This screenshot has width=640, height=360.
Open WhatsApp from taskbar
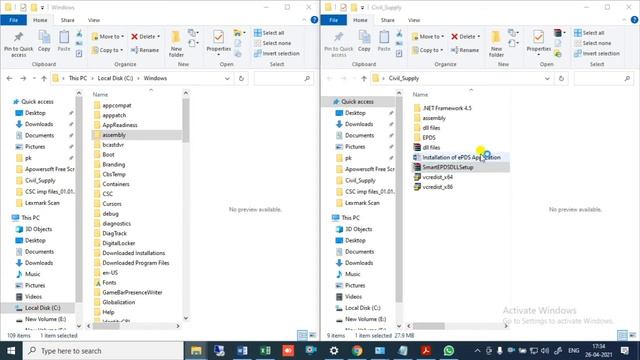[x=449, y=351]
